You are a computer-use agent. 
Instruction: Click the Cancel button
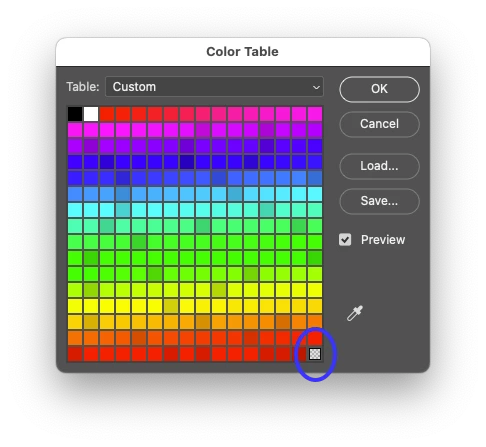pos(379,124)
